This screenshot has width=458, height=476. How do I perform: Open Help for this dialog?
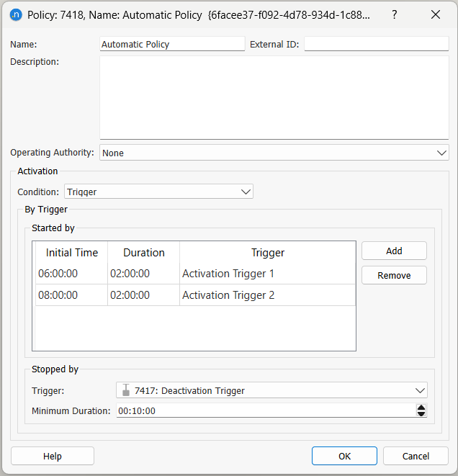(x=53, y=456)
